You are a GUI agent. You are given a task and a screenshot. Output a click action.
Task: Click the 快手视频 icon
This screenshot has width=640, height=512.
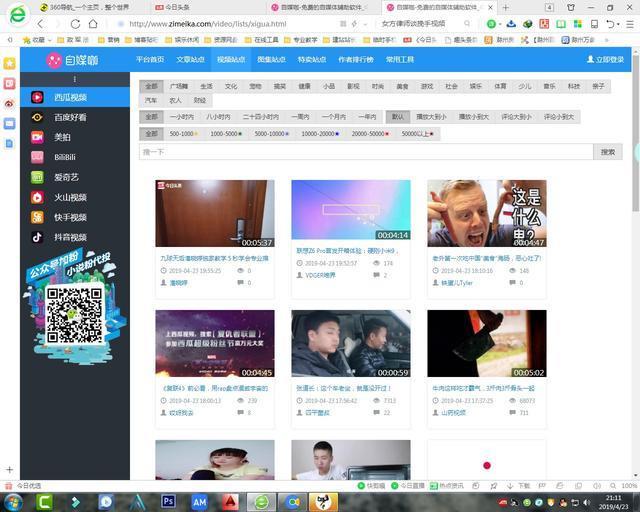(x=37, y=217)
